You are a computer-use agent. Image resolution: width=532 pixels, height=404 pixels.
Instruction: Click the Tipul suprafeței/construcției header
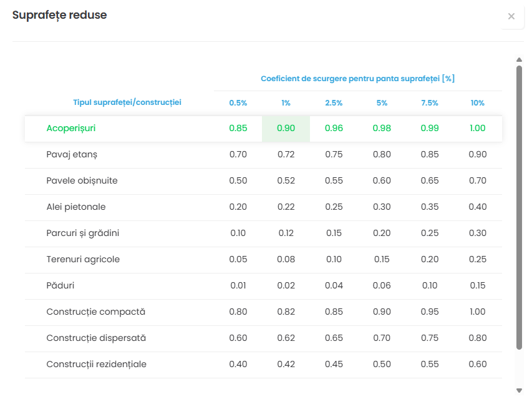[127, 102]
